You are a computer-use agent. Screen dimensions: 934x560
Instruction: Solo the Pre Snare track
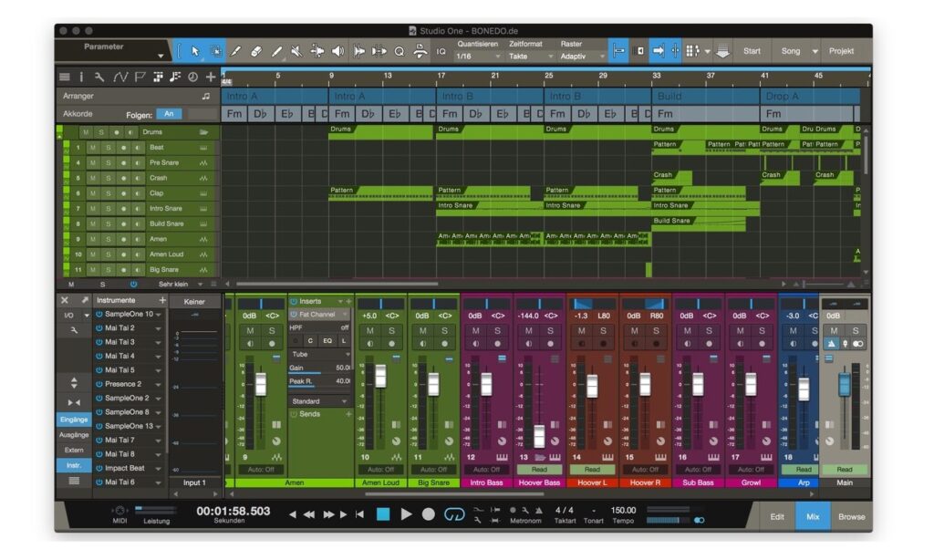(108, 162)
